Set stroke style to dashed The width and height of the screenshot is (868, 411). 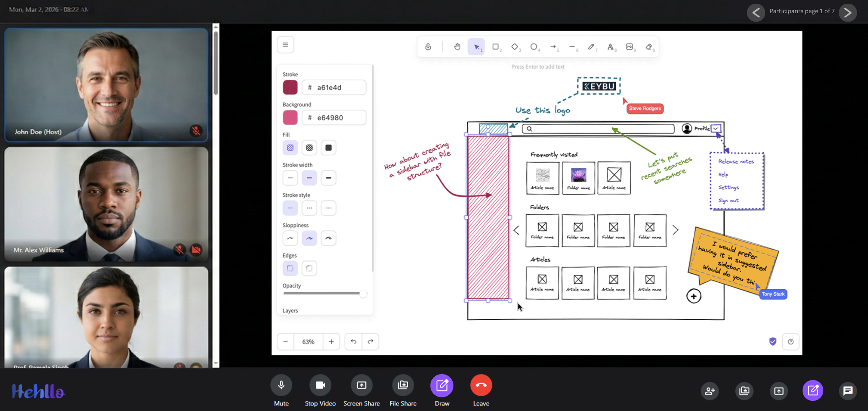pyautogui.click(x=309, y=208)
